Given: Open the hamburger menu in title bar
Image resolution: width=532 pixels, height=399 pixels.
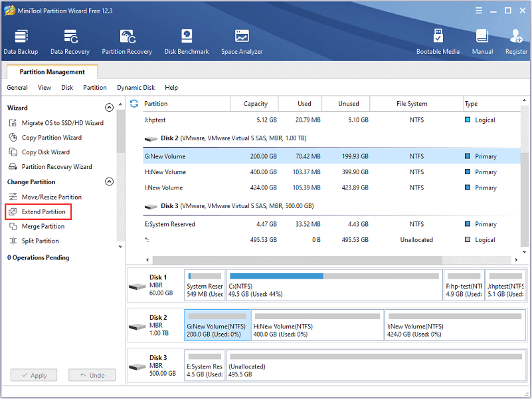Looking at the screenshot, I should click(x=479, y=11).
